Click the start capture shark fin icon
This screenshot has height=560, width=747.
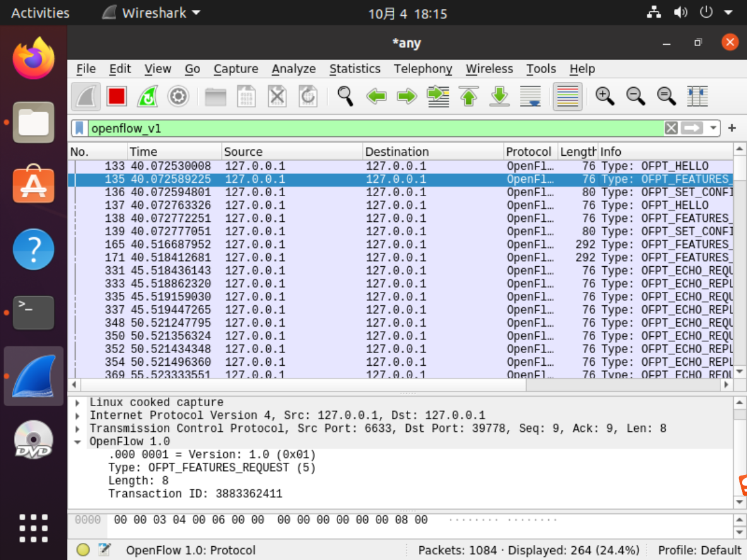pos(86,96)
